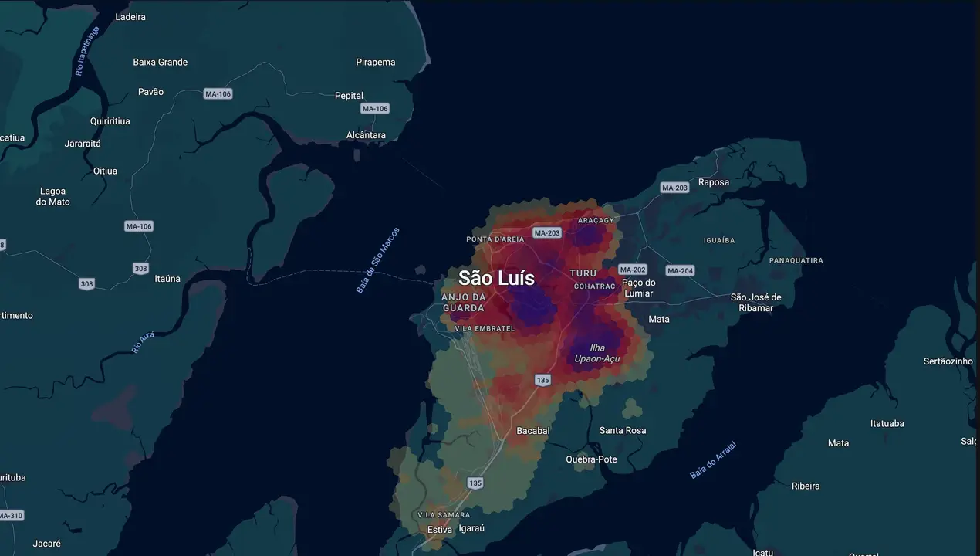980x556 pixels.
Task: Select the COHATRAC neighborhood label
Action: tap(594, 286)
